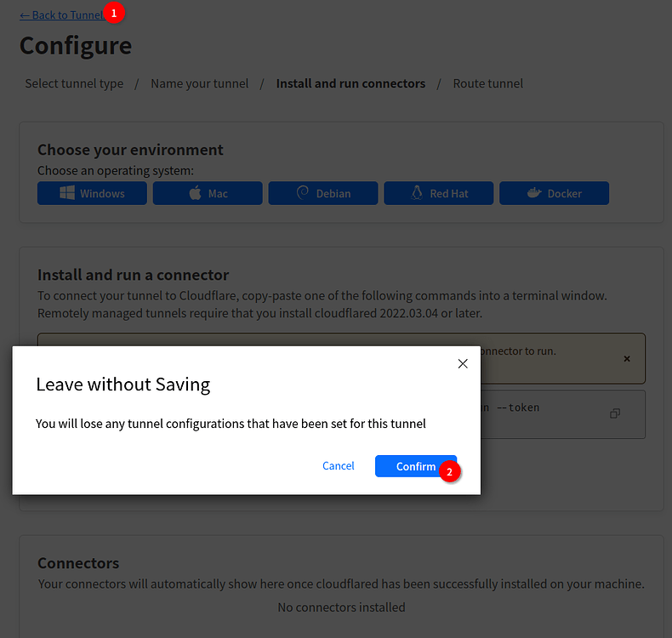Dismiss the yellow notice banner
Screen dimensions: 672x638
pyautogui.click(x=627, y=359)
